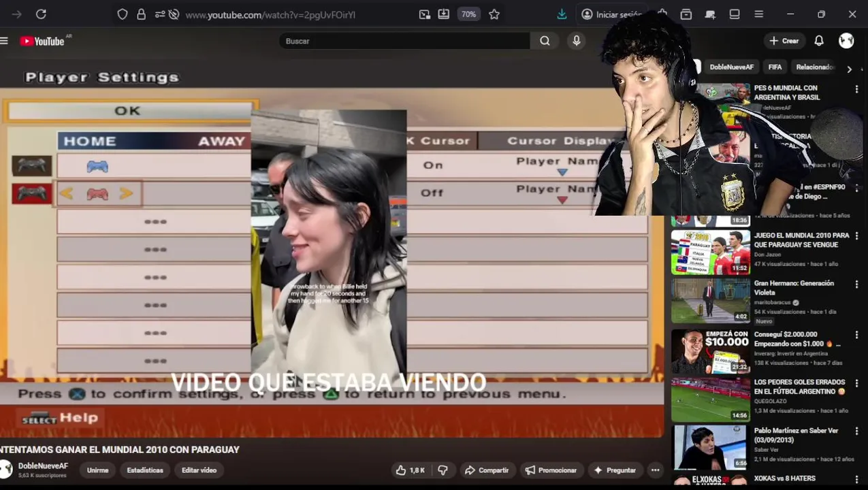Click the Editar vídeo button

pyautogui.click(x=199, y=470)
